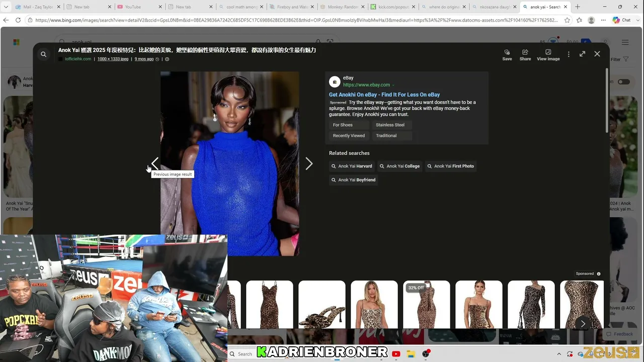Open lofficielhk.com source link

click(x=78, y=59)
